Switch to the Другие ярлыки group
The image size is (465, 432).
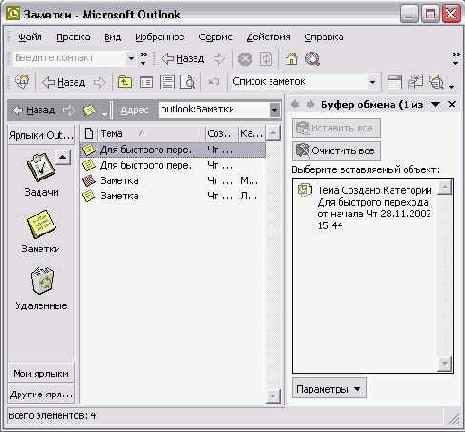coord(41,395)
